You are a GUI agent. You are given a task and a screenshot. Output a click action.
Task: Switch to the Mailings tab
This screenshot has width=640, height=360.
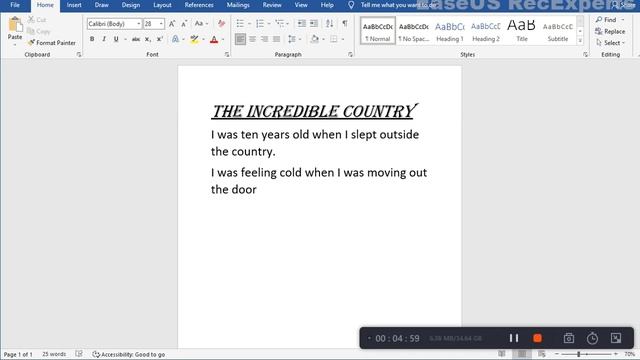pos(238,5)
